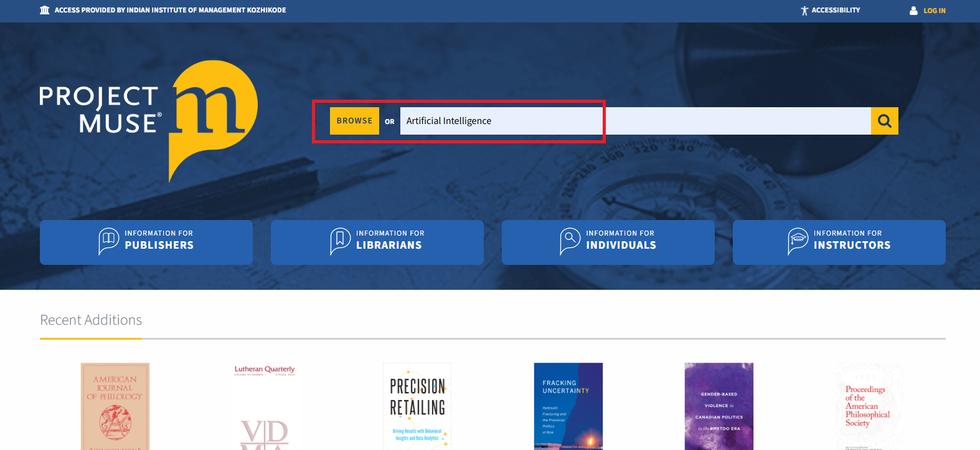Click the magnifying glass search button

[x=884, y=121]
